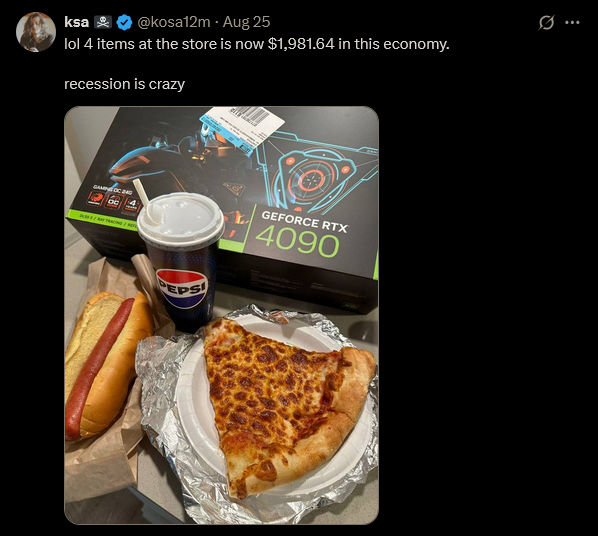This screenshot has width=598, height=536.
Task: Click the white cup lid with straw
Action: pyautogui.click(x=180, y=216)
